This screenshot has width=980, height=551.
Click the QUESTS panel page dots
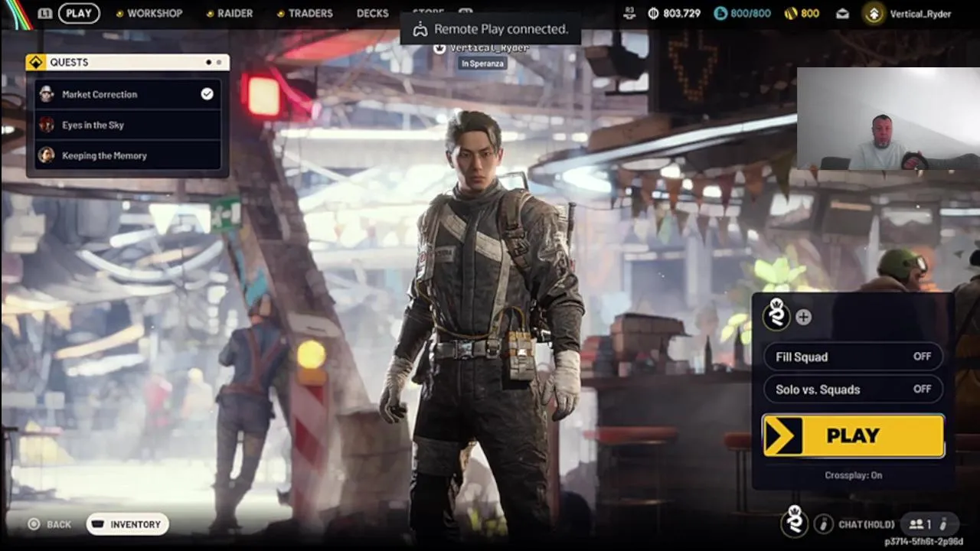(x=214, y=62)
